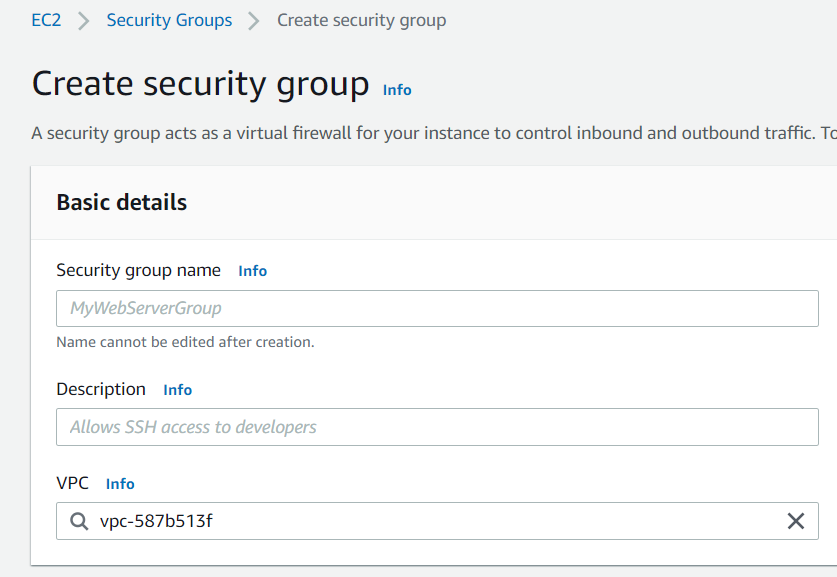Open Info next to the page title
The height and width of the screenshot is (577, 837).
pyautogui.click(x=397, y=90)
